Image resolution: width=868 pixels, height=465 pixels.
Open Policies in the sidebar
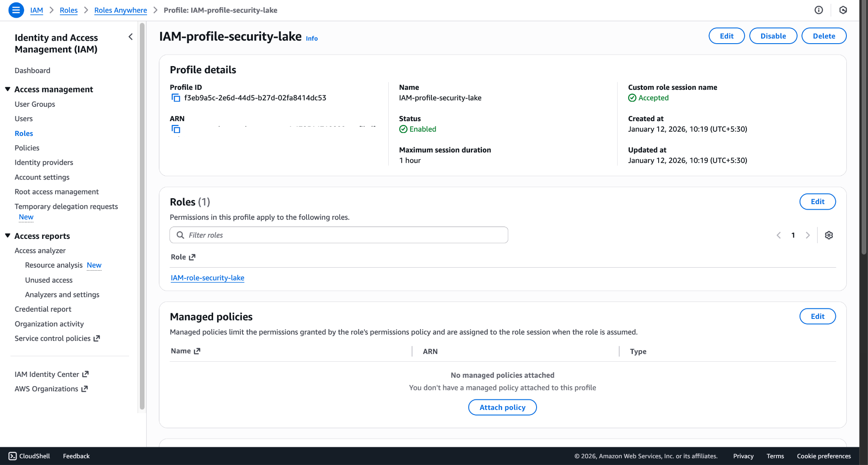coord(27,148)
